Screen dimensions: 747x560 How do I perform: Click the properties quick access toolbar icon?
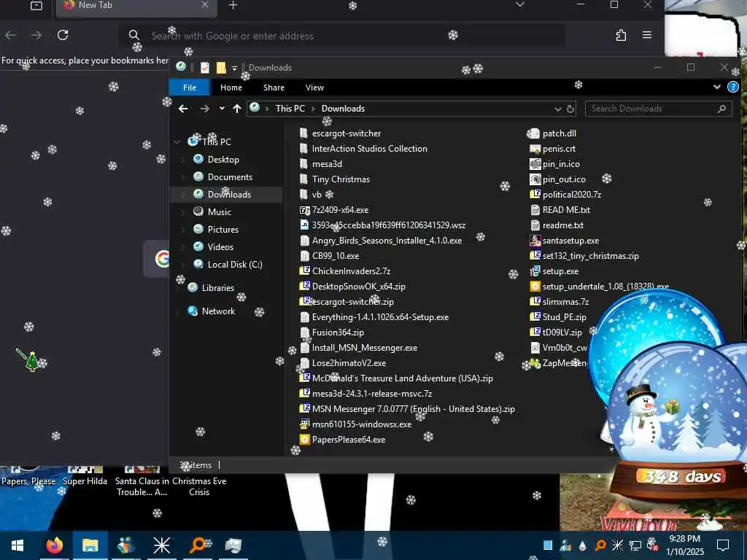coord(205,68)
